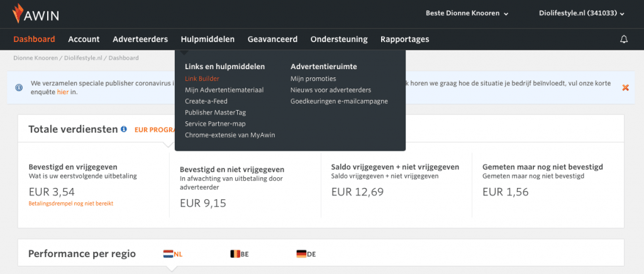Open the Ondersteuning menu
644x274 pixels.
click(x=339, y=40)
